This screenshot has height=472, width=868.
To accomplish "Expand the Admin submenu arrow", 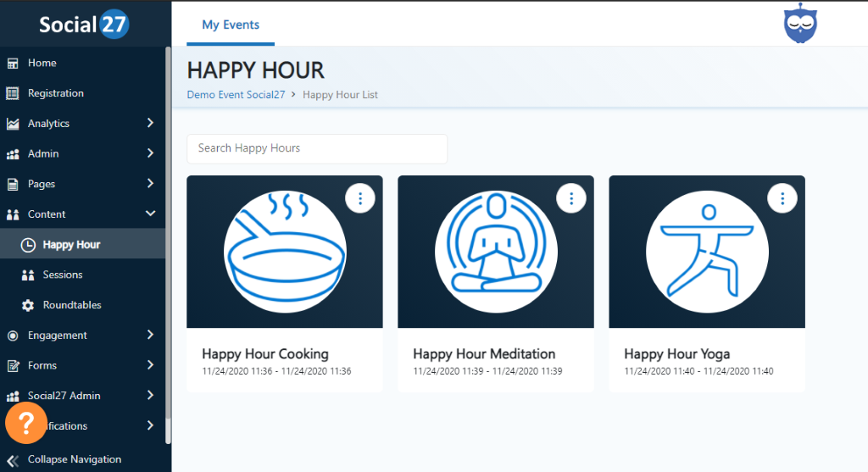I will pos(150,153).
